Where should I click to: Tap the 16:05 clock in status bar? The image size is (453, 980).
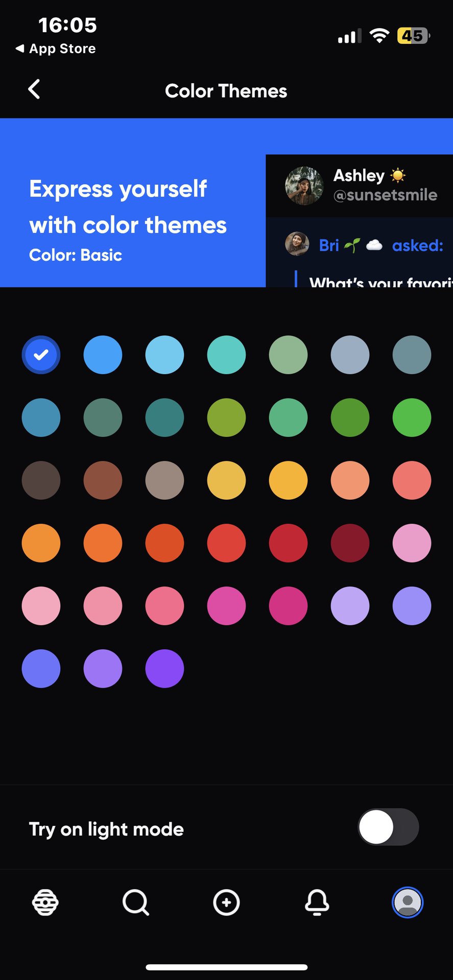[67, 25]
